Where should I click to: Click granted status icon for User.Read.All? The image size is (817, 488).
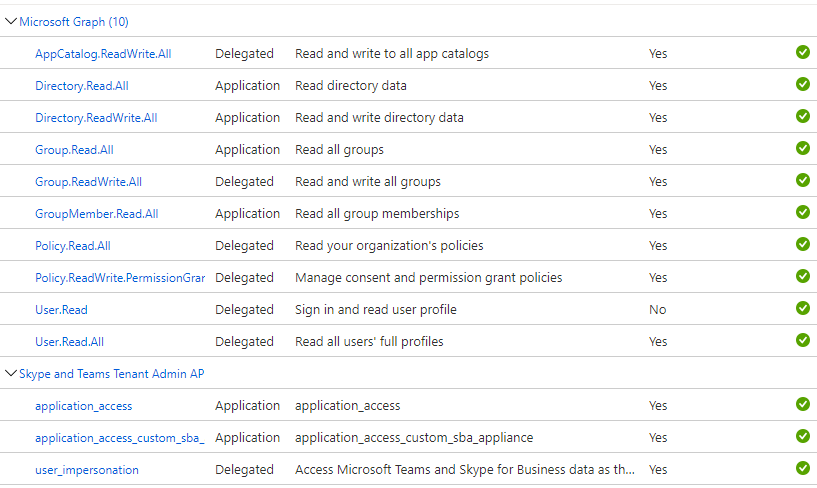click(x=803, y=340)
